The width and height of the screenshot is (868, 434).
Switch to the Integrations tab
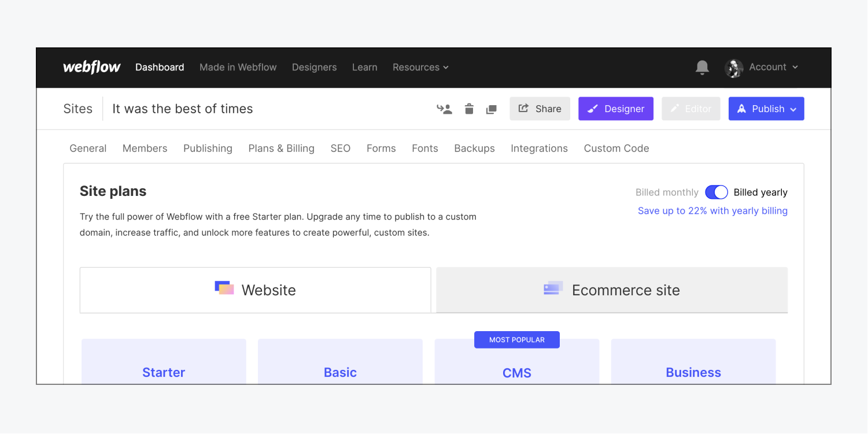click(x=539, y=149)
